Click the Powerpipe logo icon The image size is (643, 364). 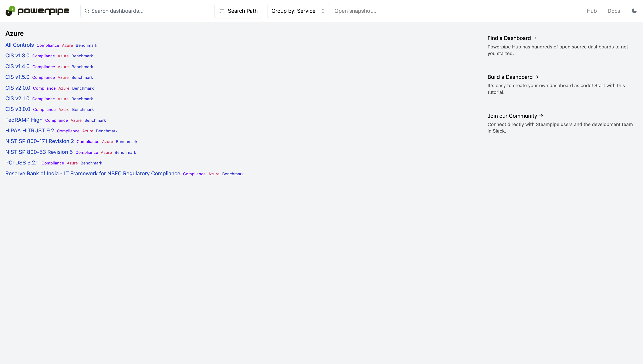[10, 11]
